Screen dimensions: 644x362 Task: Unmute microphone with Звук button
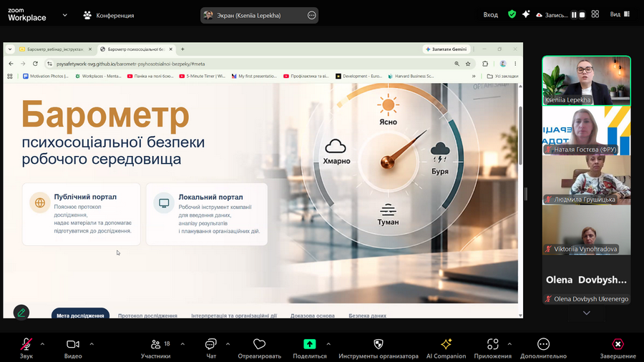click(x=26, y=344)
